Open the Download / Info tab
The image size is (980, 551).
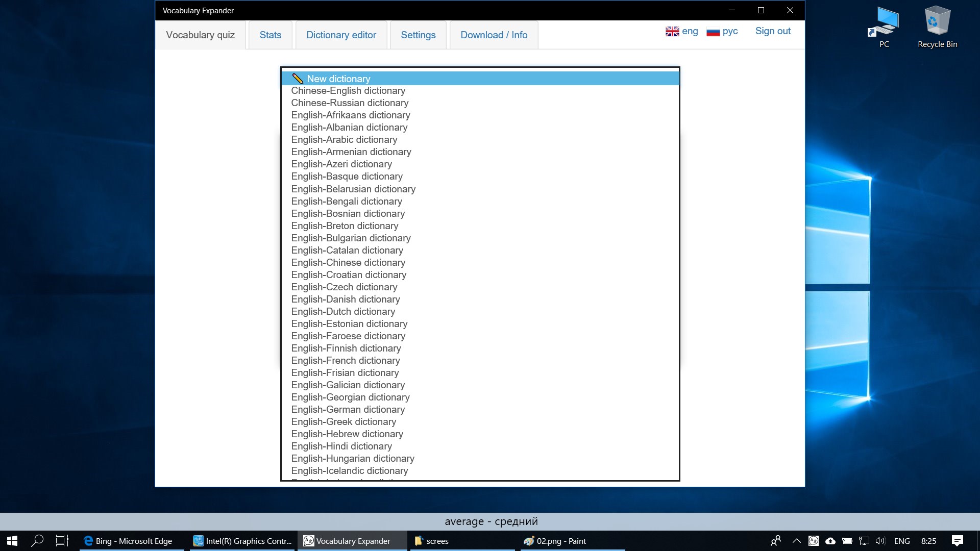pos(494,35)
